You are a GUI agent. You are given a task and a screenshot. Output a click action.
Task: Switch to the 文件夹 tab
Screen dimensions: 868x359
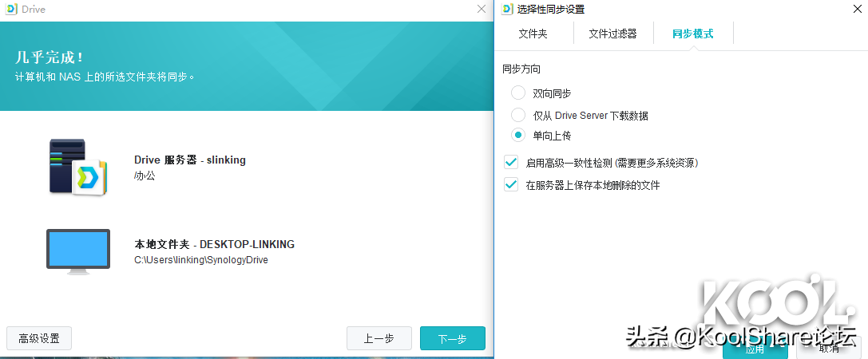[x=533, y=34]
